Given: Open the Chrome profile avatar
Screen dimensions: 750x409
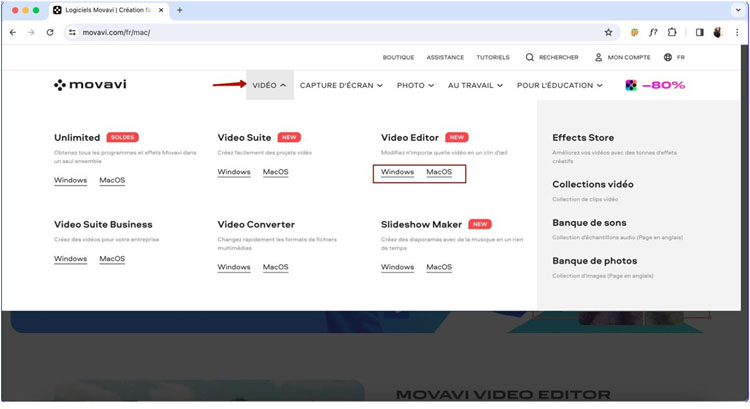Looking at the screenshot, I should pyautogui.click(x=717, y=33).
